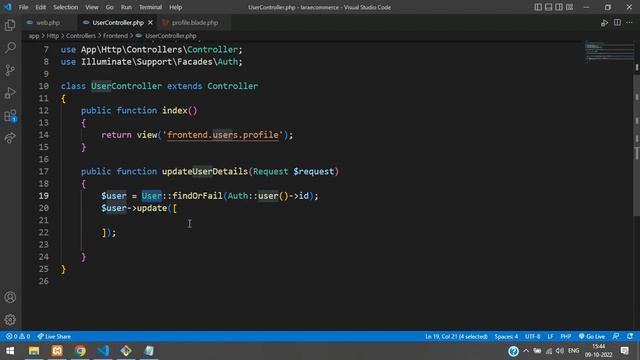Toggle the bottom Panel layout button

pyautogui.click(x=549, y=7)
